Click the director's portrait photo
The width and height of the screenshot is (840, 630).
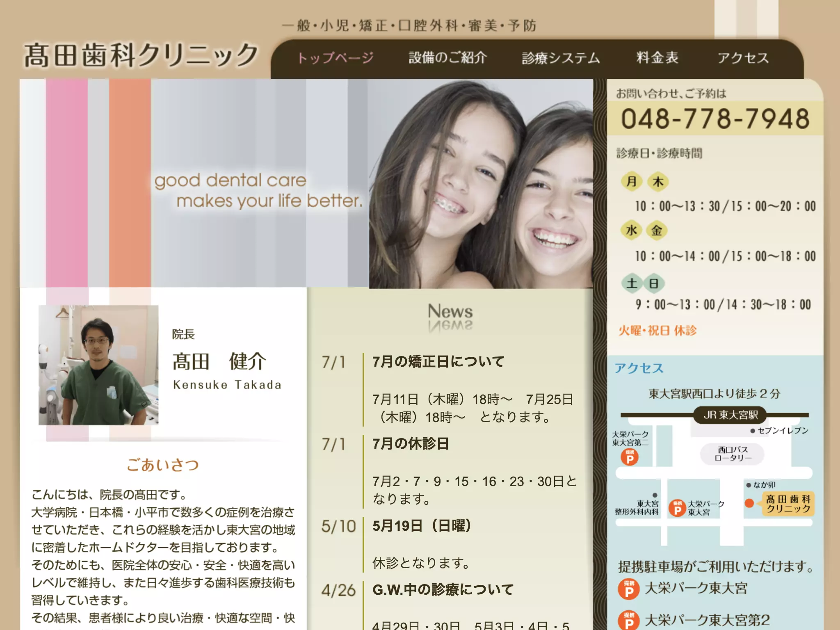pos(98,365)
